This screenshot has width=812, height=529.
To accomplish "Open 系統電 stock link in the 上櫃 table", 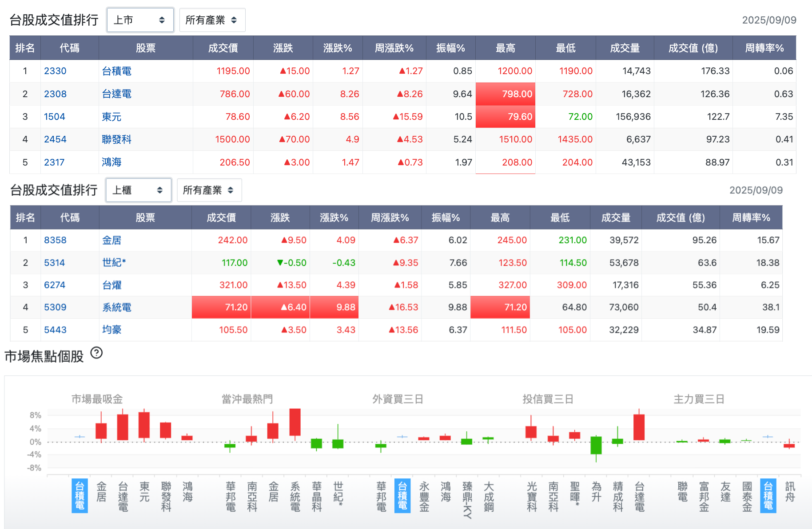I will coord(116,307).
